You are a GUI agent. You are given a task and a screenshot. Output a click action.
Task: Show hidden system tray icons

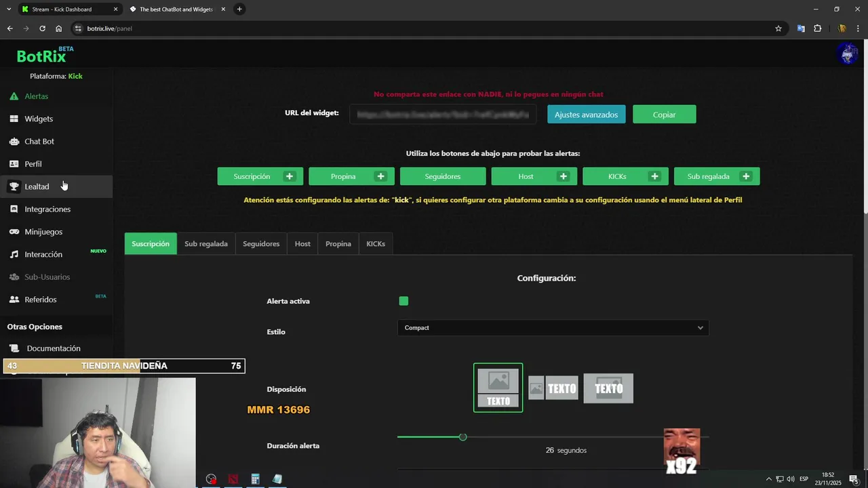click(768, 479)
